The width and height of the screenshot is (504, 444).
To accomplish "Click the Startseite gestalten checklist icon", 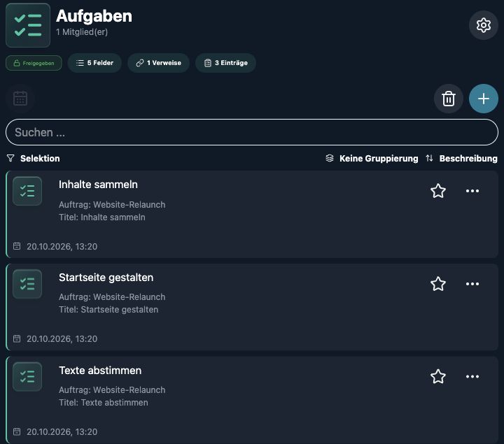I will (x=27, y=284).
